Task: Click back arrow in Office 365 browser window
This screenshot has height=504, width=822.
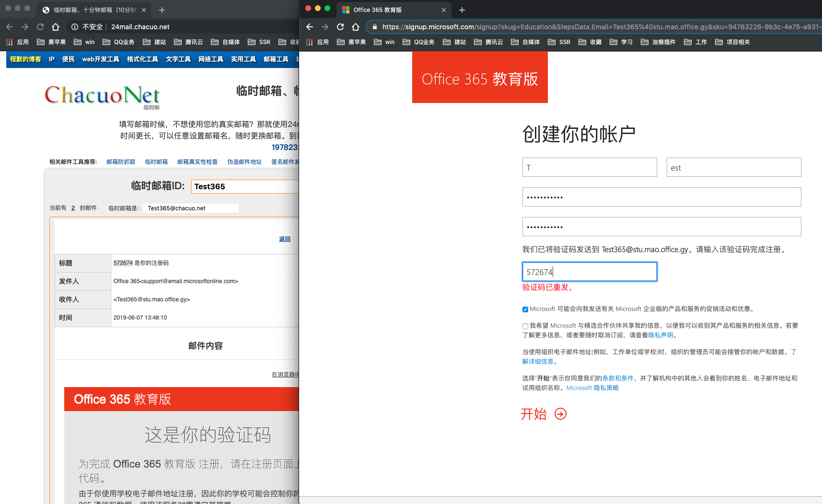Action: tap(310, 27)
